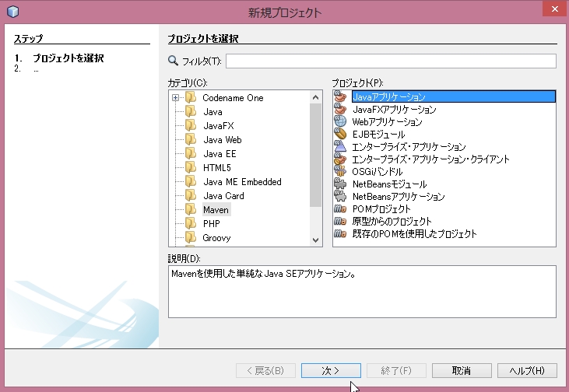
Task: Click the 次 > (Next) button
Action: [331, 370]
